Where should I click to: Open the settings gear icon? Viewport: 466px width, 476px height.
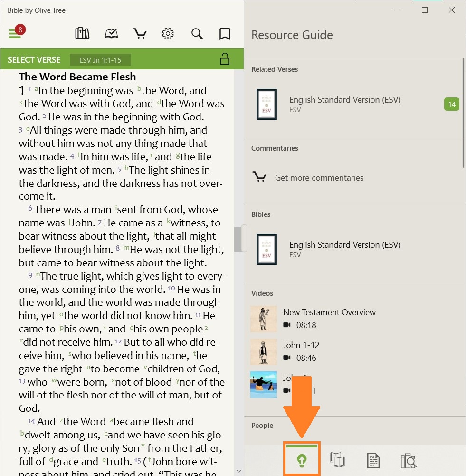[x=168, y=33]
